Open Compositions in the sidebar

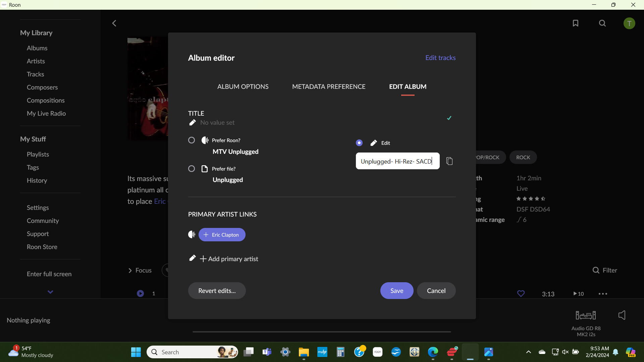pos(46,100)
